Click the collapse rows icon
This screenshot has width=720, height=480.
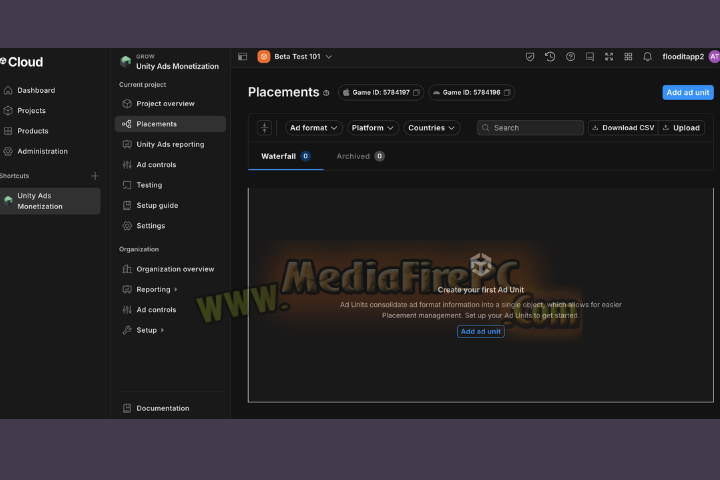point(264,128)
